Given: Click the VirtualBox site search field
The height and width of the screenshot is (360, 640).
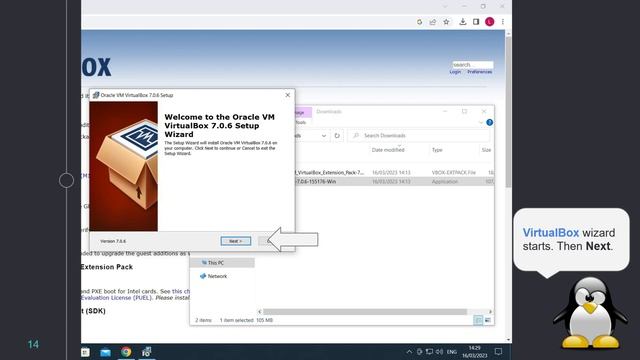Looking at the screenshot, I should tap(472, 64).
